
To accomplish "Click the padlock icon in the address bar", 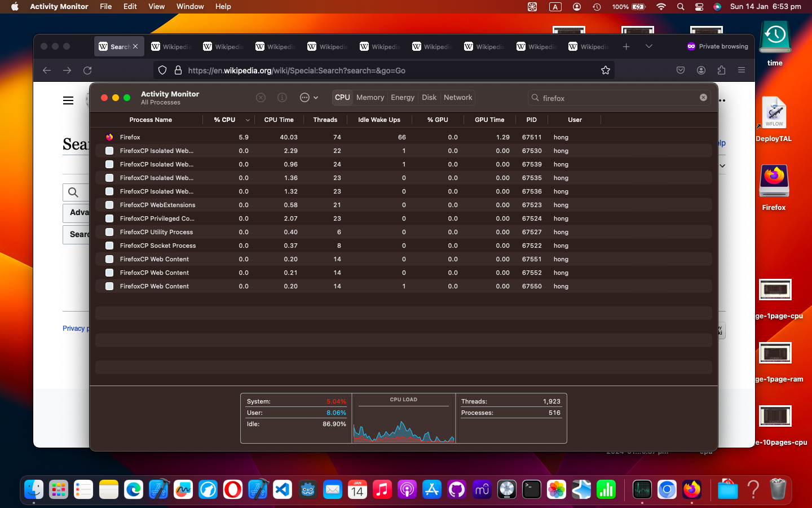I will click(x=178, y=70).
